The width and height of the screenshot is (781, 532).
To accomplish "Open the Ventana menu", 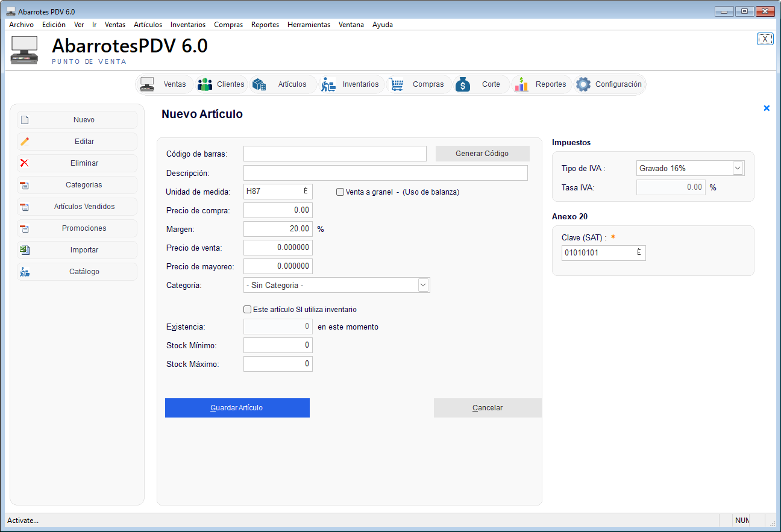I will (351, 25).
